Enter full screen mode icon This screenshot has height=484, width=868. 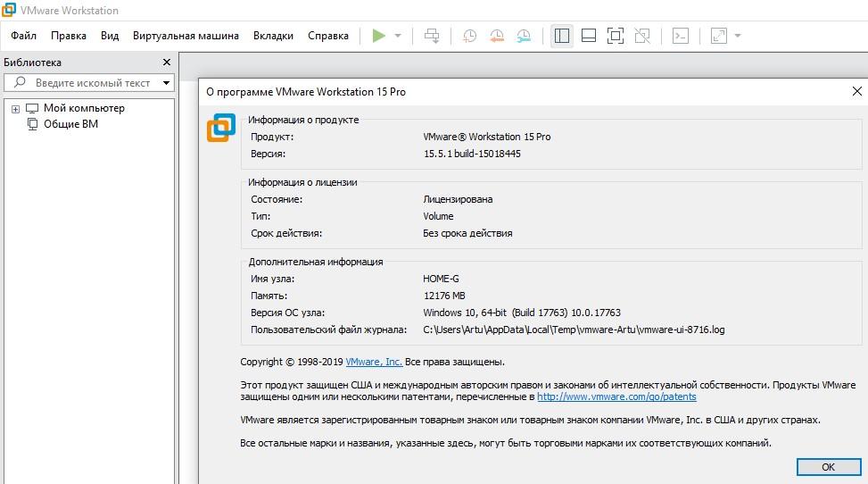(615, 36)
